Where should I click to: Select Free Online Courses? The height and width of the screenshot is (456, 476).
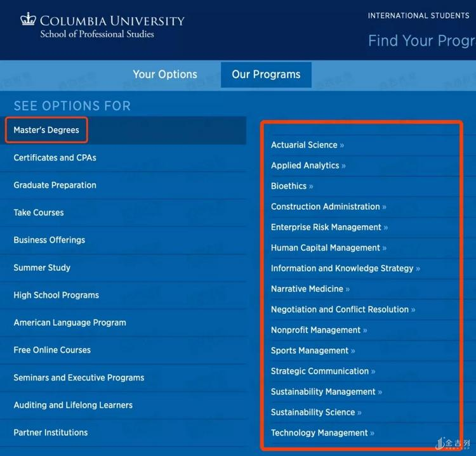pyautogui.click(x=52, y=350)
